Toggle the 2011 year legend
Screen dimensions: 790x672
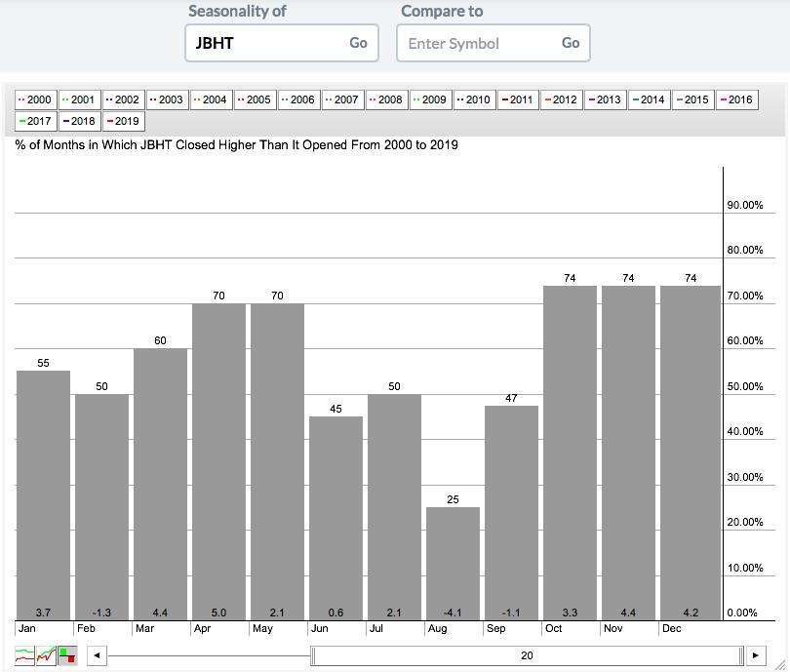tap(518, 99)
